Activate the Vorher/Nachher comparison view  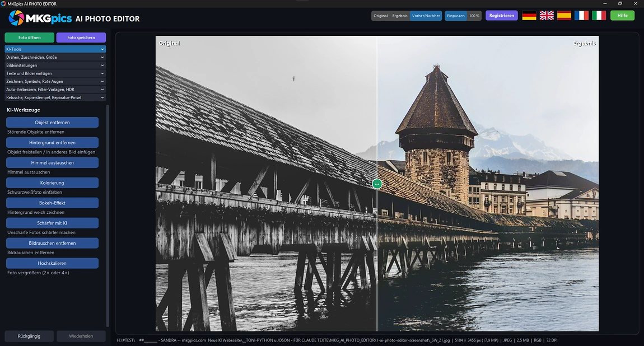(x=426, y=16)
